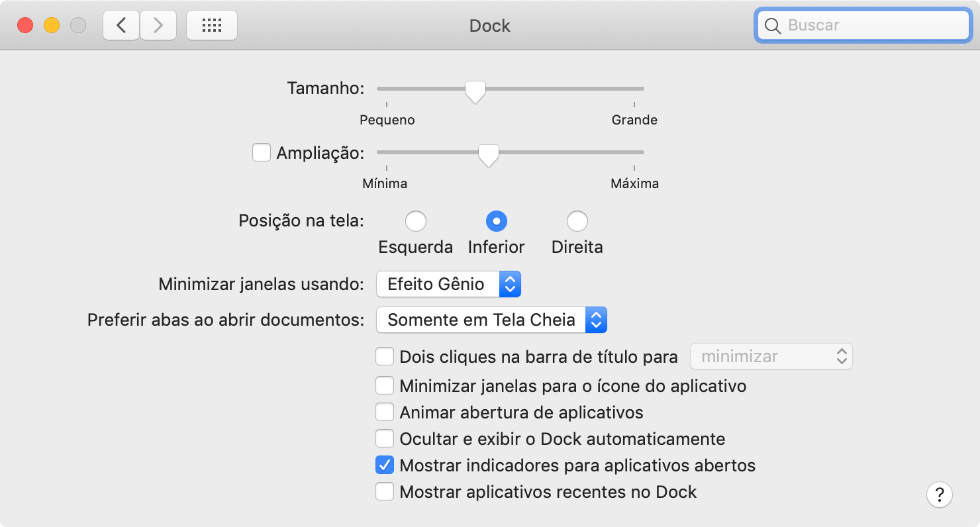Check Minimizar janelas para o ícone do aplicativo
Image resolution: width=980 pixels, height=527 pixels.
(385, 385)
